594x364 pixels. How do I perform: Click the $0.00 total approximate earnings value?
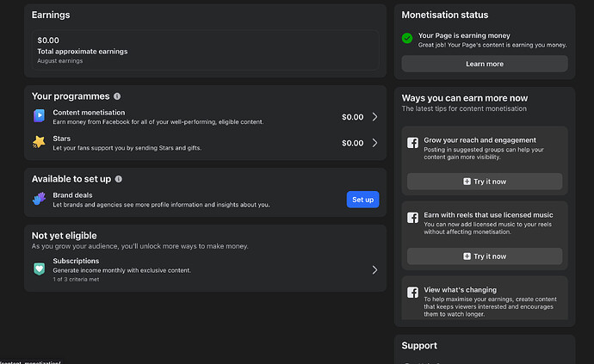pos(48,40)
